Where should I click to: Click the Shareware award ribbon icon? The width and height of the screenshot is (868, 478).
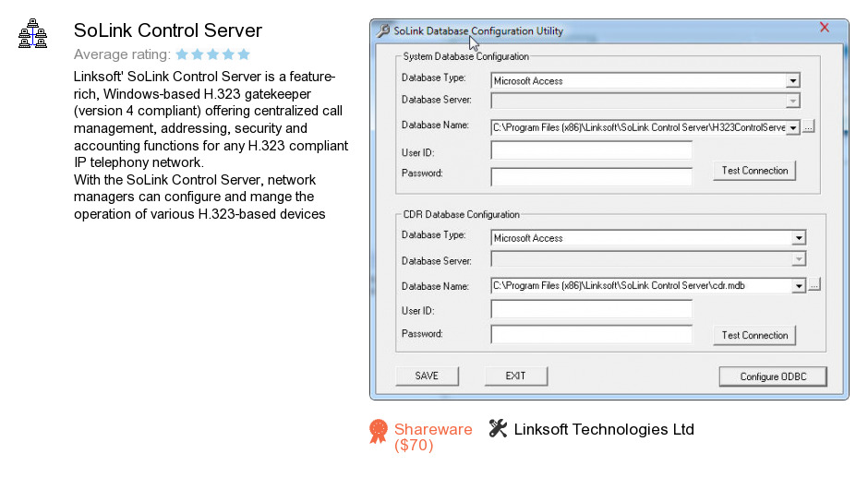(x=379, y=432)
